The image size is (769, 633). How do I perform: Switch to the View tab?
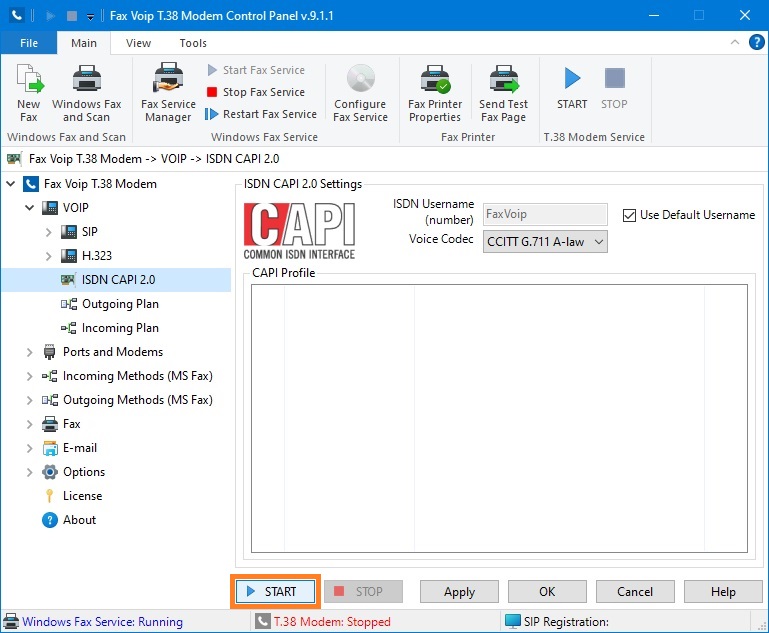click(138, 43)
